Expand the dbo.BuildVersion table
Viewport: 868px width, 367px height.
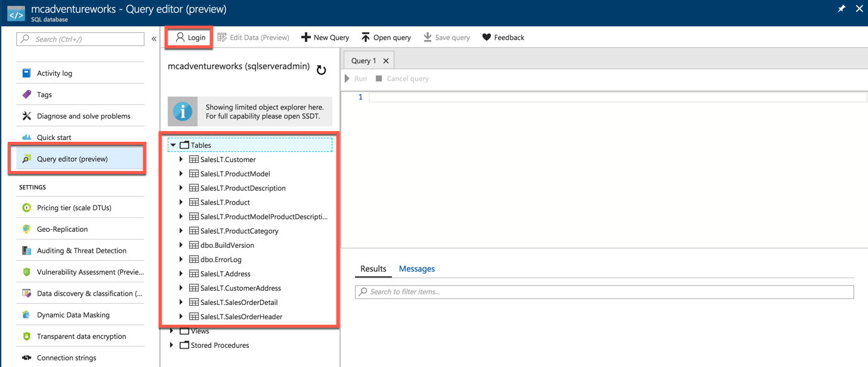[x=181, y=245]
